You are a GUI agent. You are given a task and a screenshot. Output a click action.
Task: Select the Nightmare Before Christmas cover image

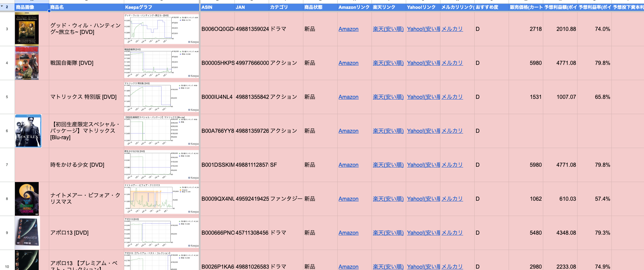(x=27, y=199)
